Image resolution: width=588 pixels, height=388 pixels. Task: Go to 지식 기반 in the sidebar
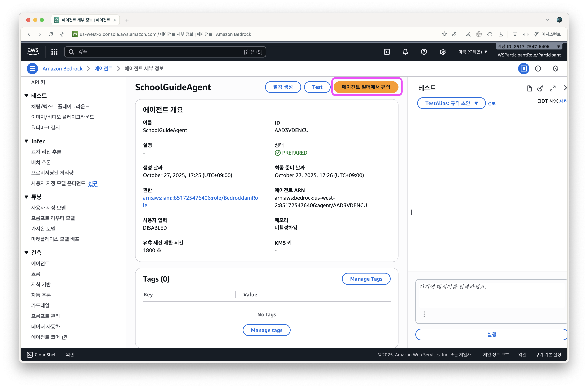pos(41,284)
